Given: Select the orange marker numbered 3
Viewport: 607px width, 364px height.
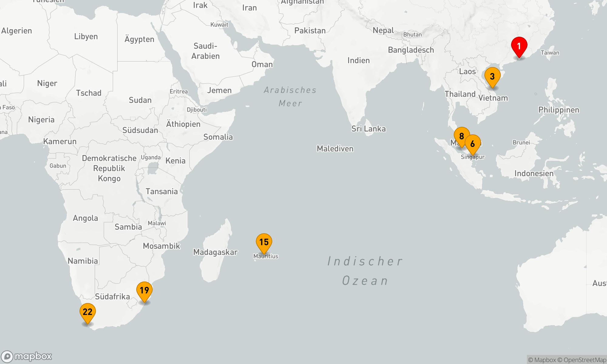Looking at the screenshot, I should pyautogui.click(x=492, y=77).
